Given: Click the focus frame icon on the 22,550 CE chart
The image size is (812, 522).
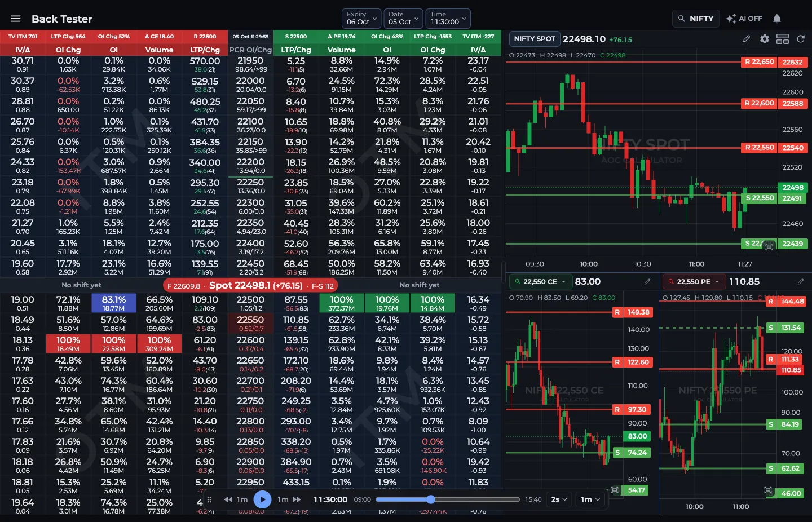Looking at the screenshot, I should pos(615,490).
